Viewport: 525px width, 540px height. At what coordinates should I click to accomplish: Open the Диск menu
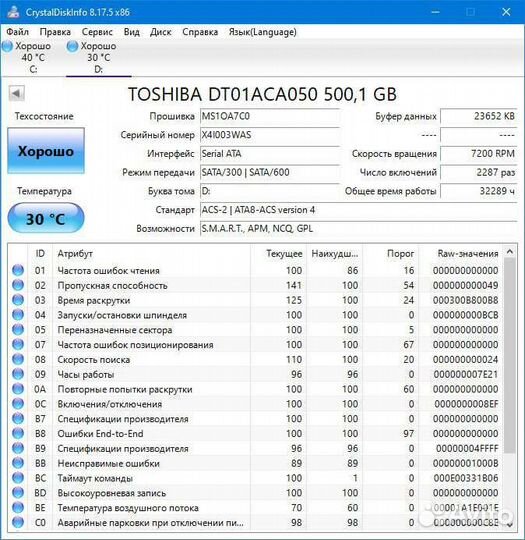point(161,32)
